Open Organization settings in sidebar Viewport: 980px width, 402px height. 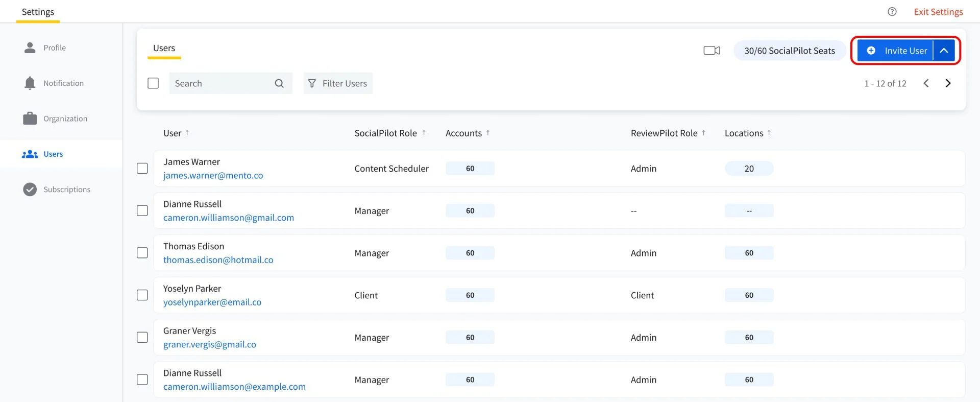(x=65, y=119)
